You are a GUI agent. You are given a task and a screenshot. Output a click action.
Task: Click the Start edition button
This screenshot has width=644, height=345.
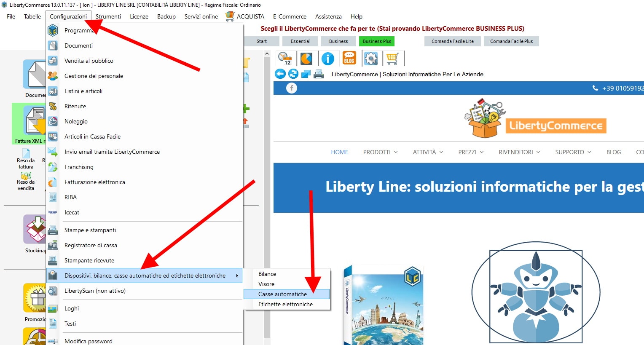[x=261, y=41]
